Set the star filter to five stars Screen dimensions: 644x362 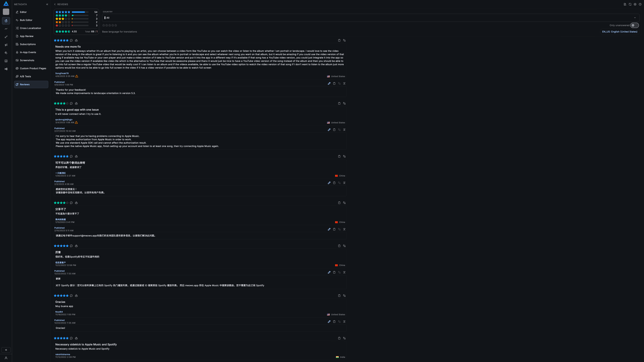pyautogui.click(x=116, y=25)
